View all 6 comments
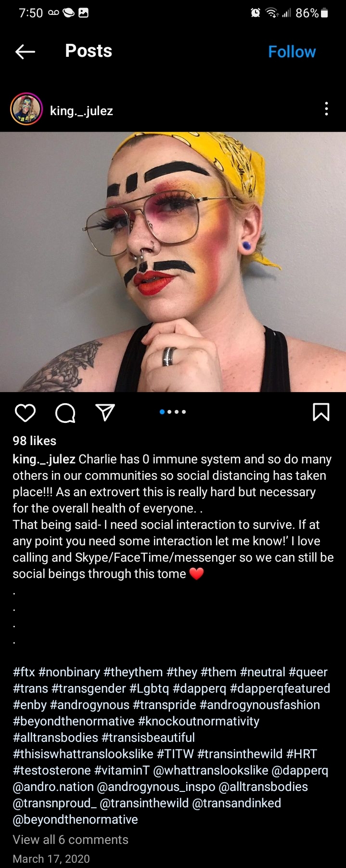The height and width of the screenshot is (868, 346). click(x=71, y=840)
